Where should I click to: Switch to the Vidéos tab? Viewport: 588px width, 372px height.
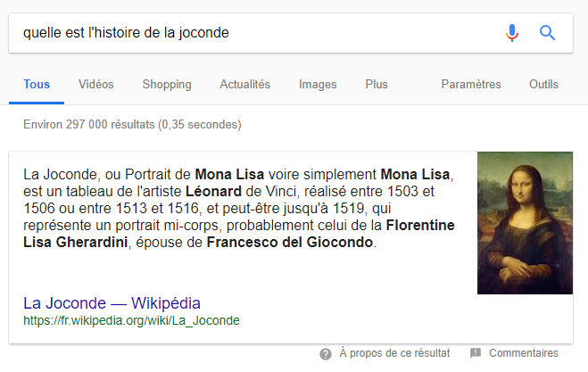click(x=96, y=85)
